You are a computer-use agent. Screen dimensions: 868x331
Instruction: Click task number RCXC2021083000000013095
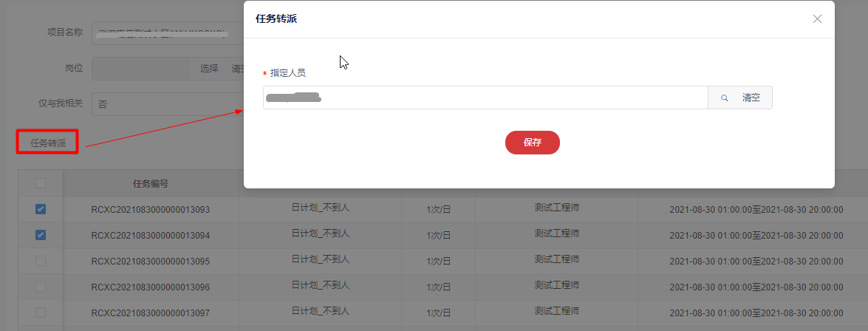(x=151, y=261)
